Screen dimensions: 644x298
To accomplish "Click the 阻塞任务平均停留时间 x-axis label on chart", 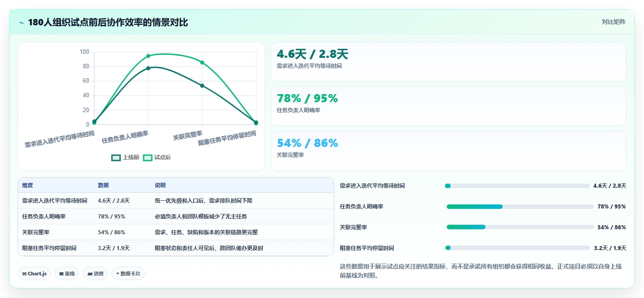I will [x=227, y=138].
